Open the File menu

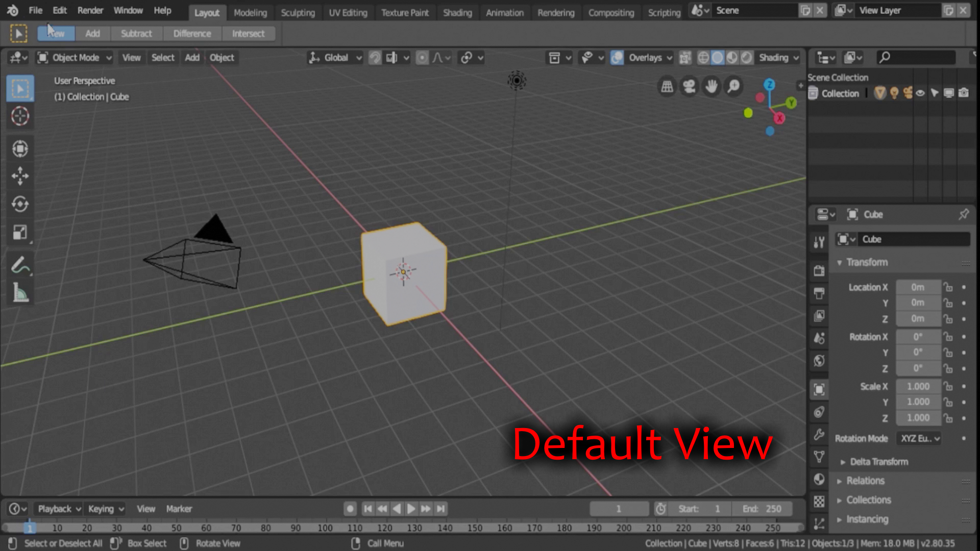click(x=35, y=10)
